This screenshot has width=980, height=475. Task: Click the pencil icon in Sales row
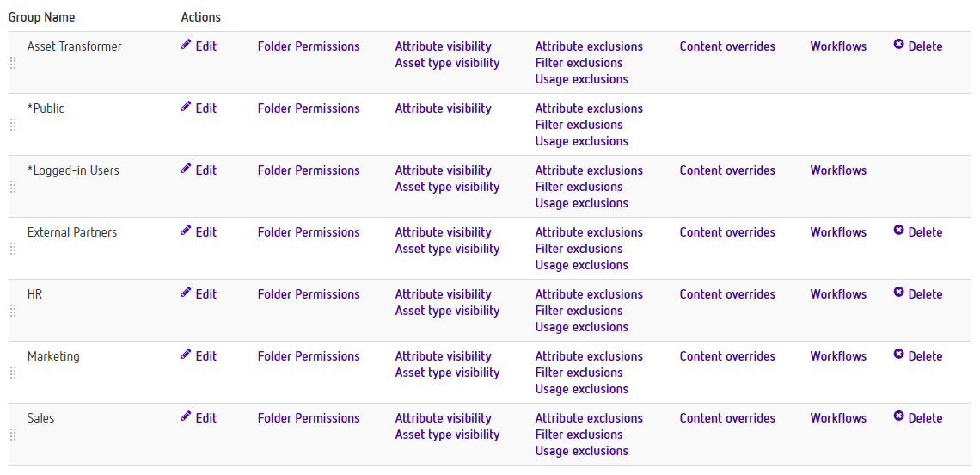186,416
